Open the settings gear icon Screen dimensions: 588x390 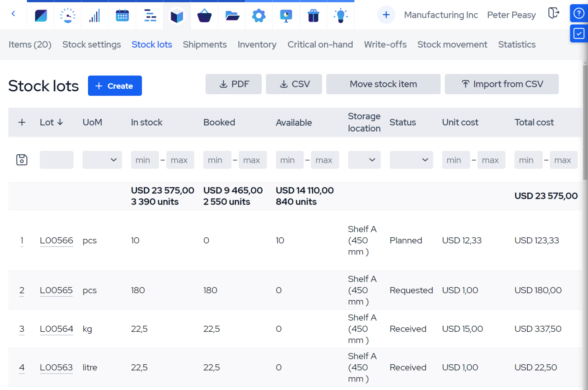258,15
